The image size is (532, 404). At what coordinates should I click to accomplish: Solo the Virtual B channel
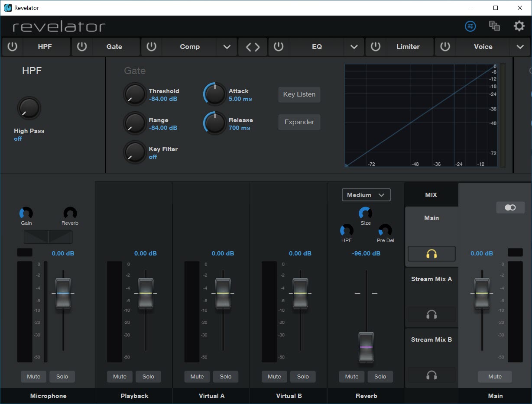pos(303,377)
